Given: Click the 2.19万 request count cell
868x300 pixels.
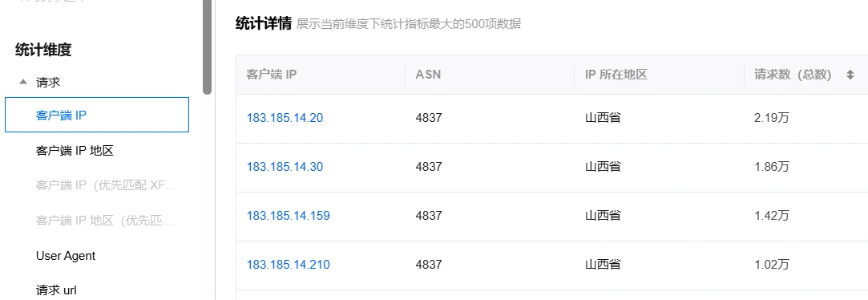Looking at the screenshot, I should (x=771, y=118).
